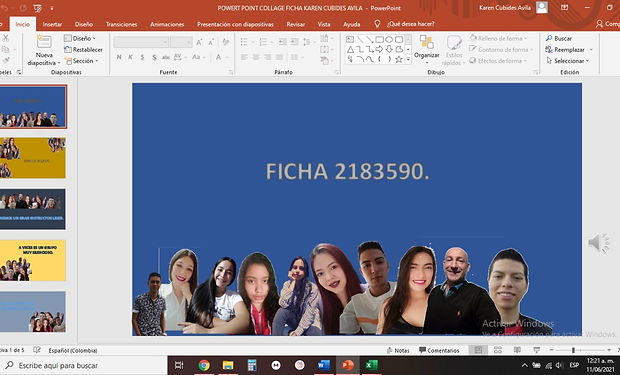
Task: Click the Nueva diapositiva icon
Action: [x=44, y=42]
